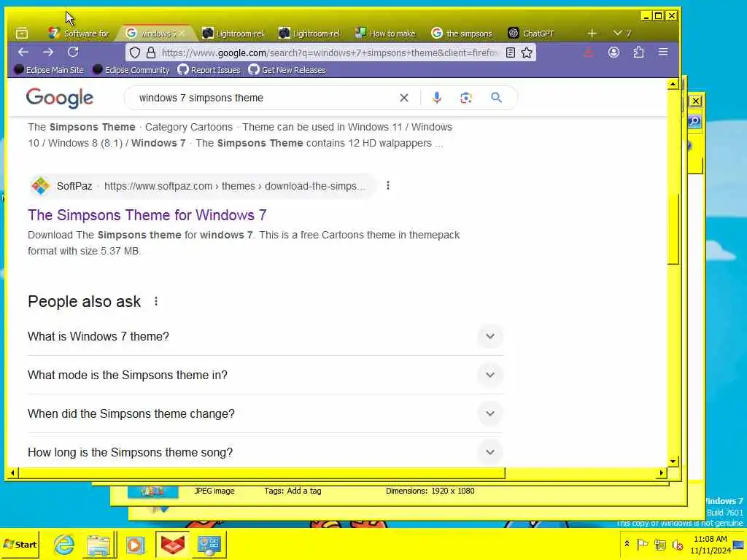
Task: Click the Firefox address bar URL
Action: tap(329, 52)
